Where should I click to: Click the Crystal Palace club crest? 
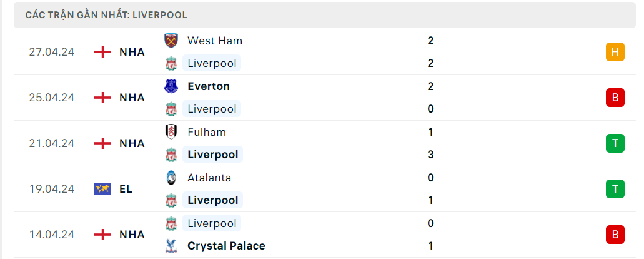click(171, 246)
